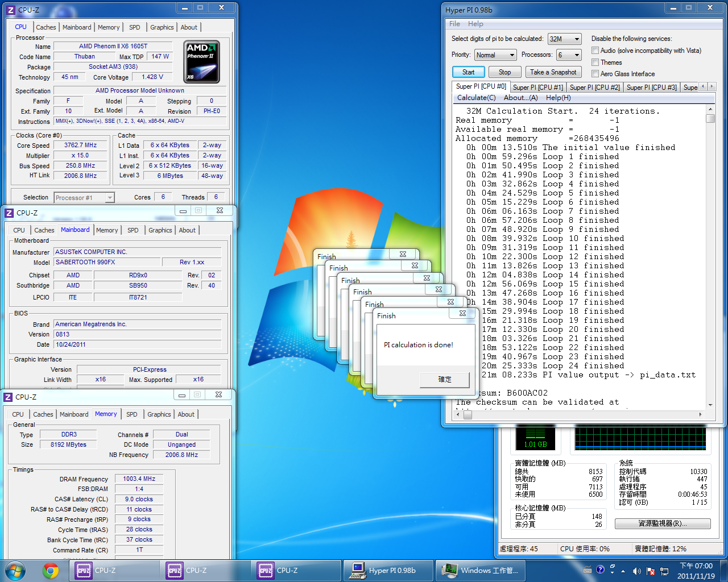Click the AMD Phenom II X6 1605T name field
Image resolution: width=728 pixels, height=582 pixels.
point(113,47)
